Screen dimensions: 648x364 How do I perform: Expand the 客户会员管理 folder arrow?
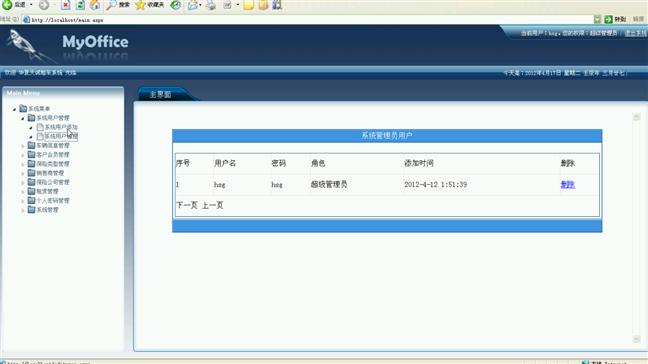[x=23, y=155]
